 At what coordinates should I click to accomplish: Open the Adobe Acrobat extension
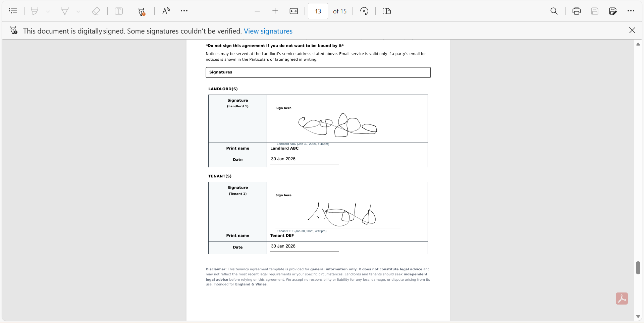(x=622, y=299)
